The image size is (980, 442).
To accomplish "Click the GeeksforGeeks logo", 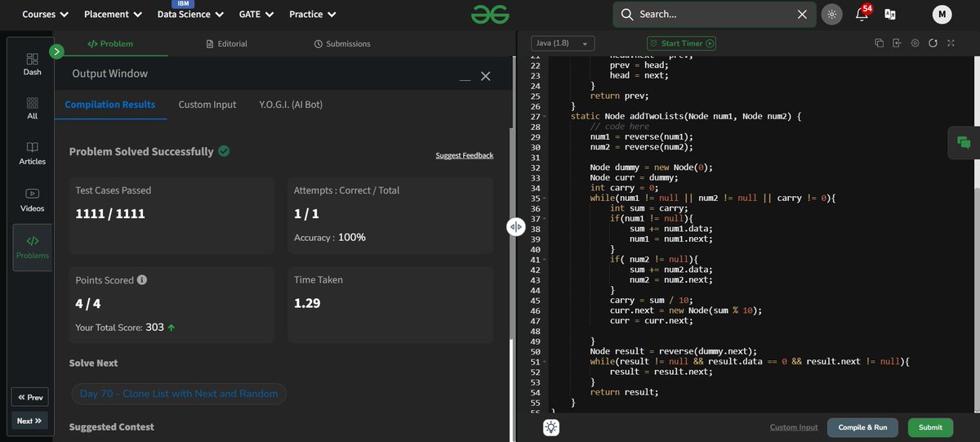I will (488, 14).
